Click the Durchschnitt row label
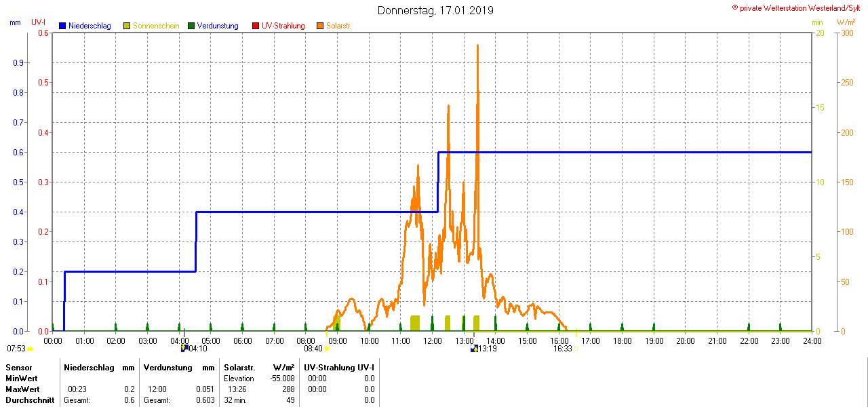Viewport: 868px width, 407px height. point(30,400)
